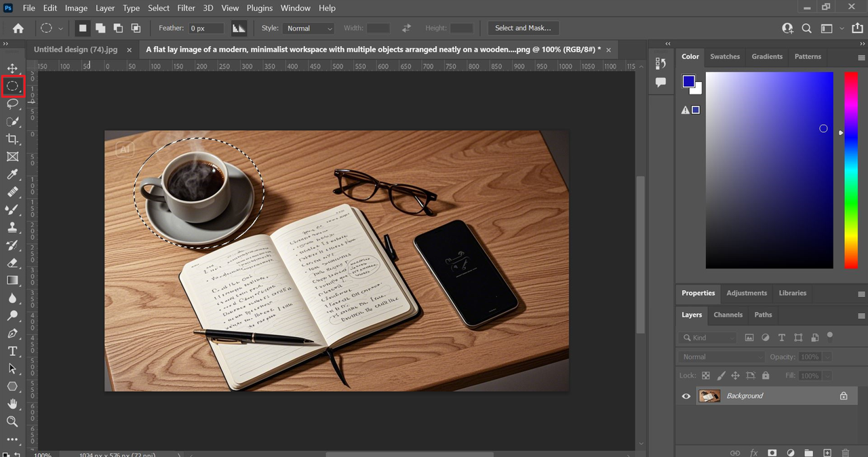868x457 pixels.
Task: Select the Elliptical Marquee tool in toolbar
Action: [x=12, y=86]
